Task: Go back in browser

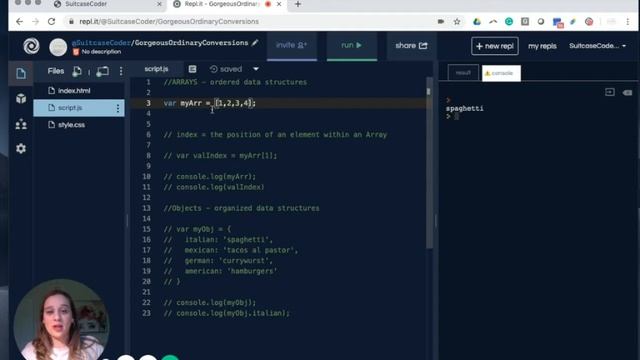Action: [x=20, y=21]
